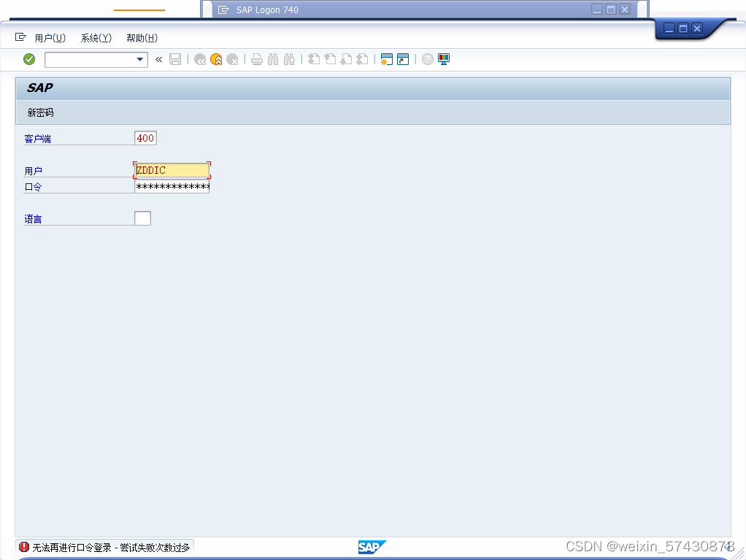
Task: Click the Help question mark icon
Action: click(x=427, y=59)
